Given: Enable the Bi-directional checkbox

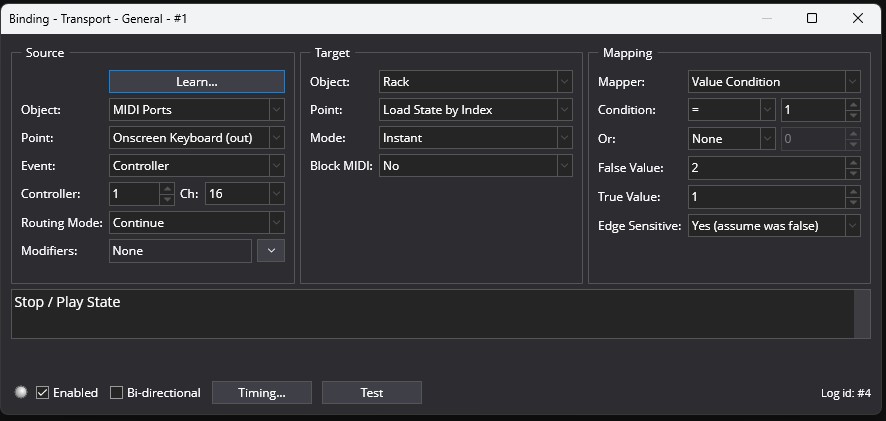Looking at the screenshot, I should 116,393.
